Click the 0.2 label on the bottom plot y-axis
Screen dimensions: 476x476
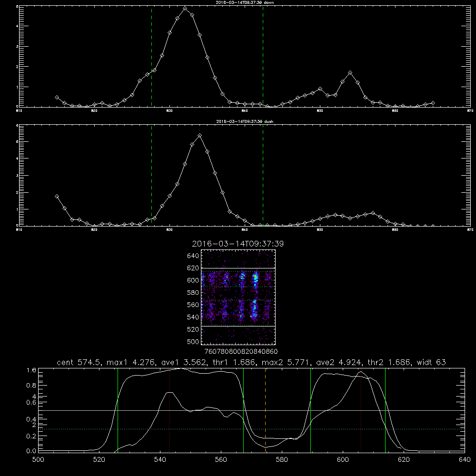click(31, 436)
